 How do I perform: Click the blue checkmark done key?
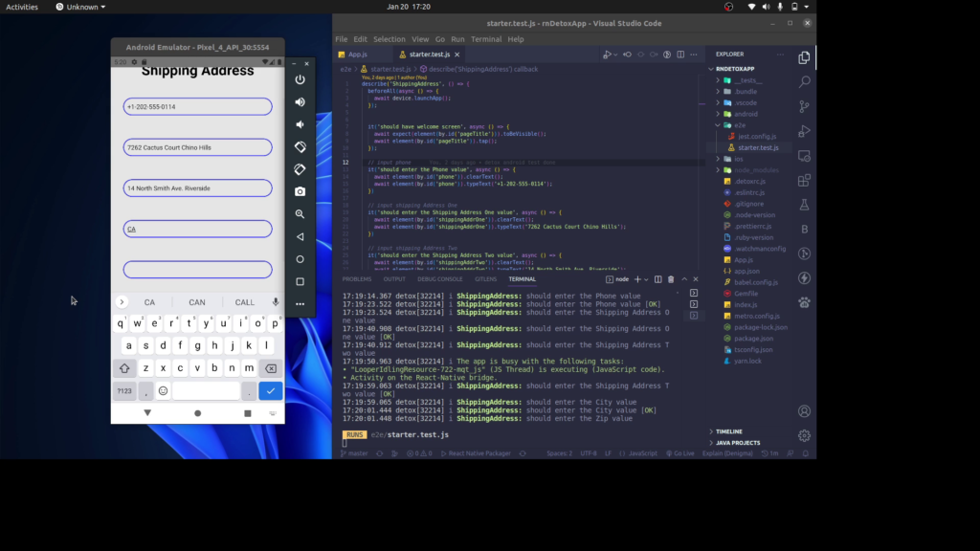click(271, 391)
